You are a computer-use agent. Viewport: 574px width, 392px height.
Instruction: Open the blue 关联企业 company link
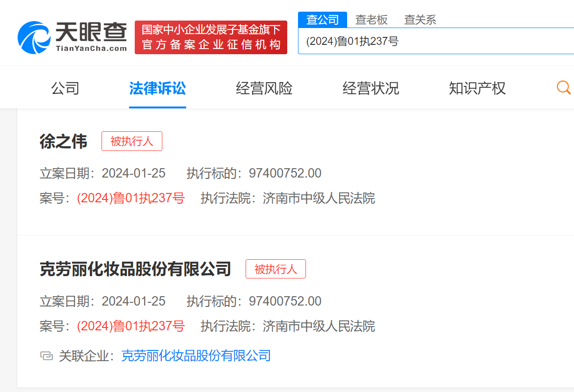click(196, 356)
